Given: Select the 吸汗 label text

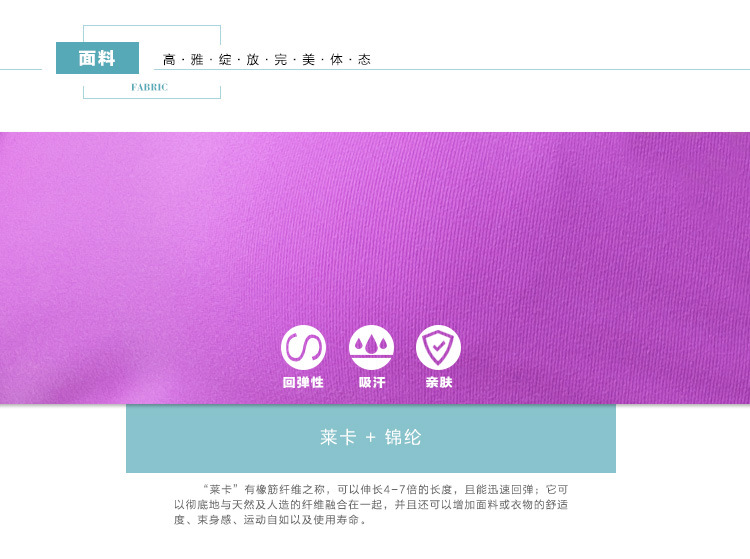Looking at the screenshot, I should coord(371,383).
